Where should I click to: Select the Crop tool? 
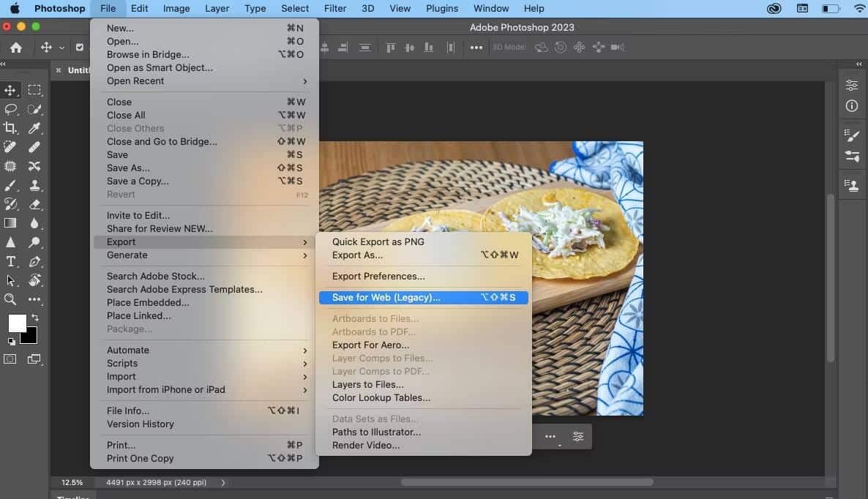pos(10,128)
